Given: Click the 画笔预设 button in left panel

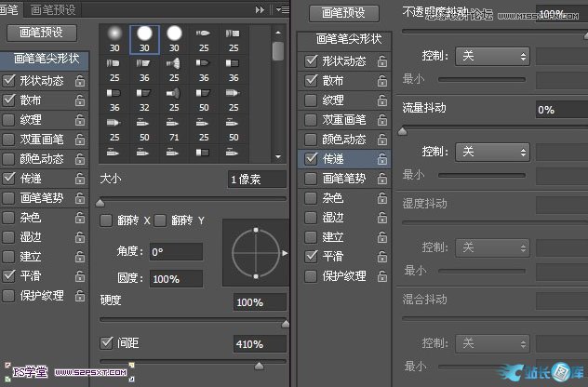Looking at the screenshot, I should tap(41, 32).
